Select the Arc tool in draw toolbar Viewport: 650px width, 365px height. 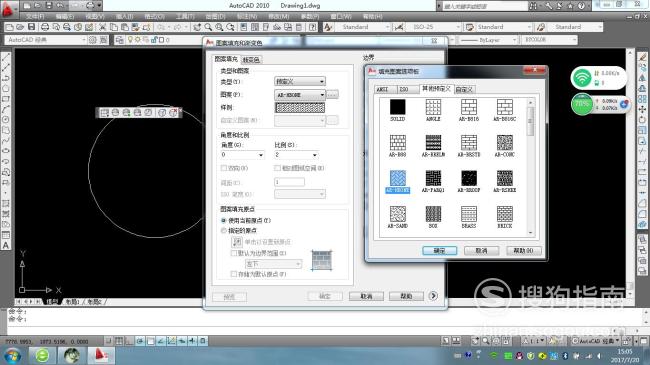point(6,109)
